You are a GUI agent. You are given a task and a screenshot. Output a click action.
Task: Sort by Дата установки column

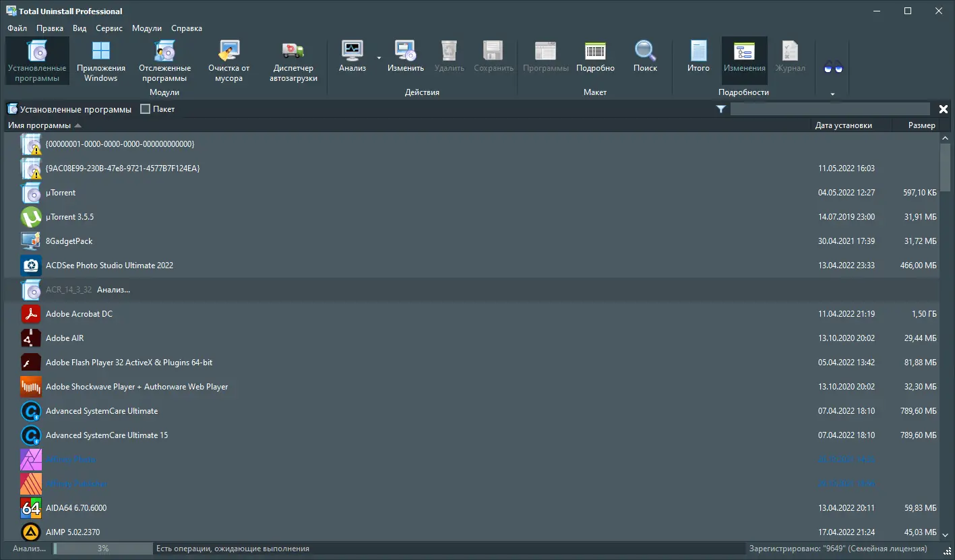tap(852, 125)
